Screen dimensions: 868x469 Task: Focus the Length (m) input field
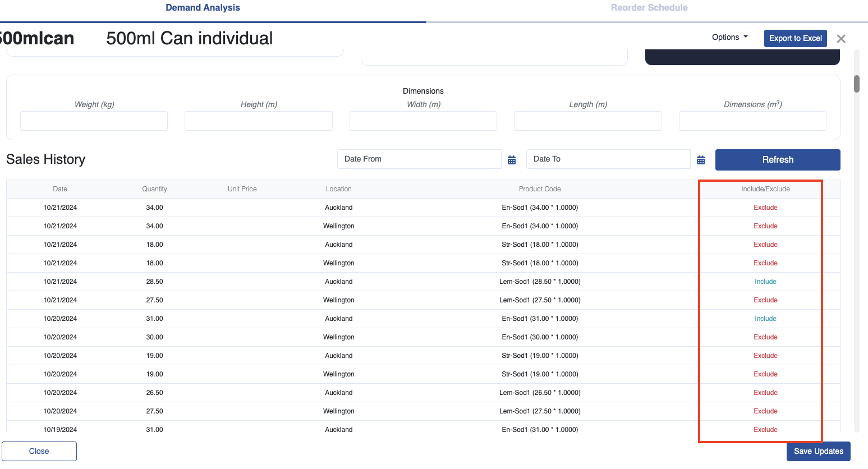[588, 121]
